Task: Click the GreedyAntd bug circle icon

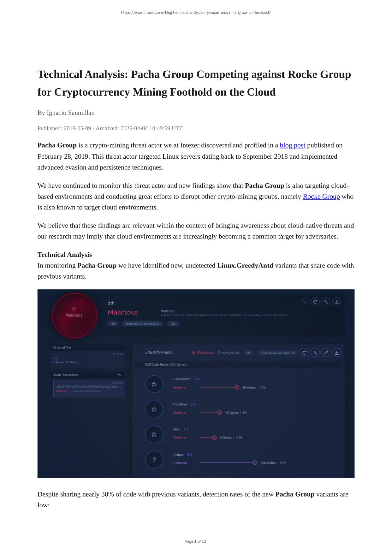Action: [154, 384]
